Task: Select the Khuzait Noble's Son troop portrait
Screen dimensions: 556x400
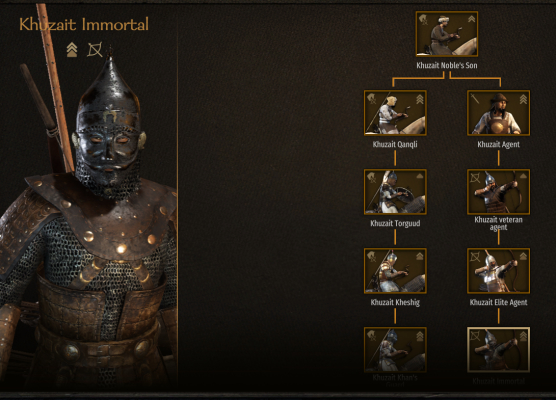Action: click(447, 34)
